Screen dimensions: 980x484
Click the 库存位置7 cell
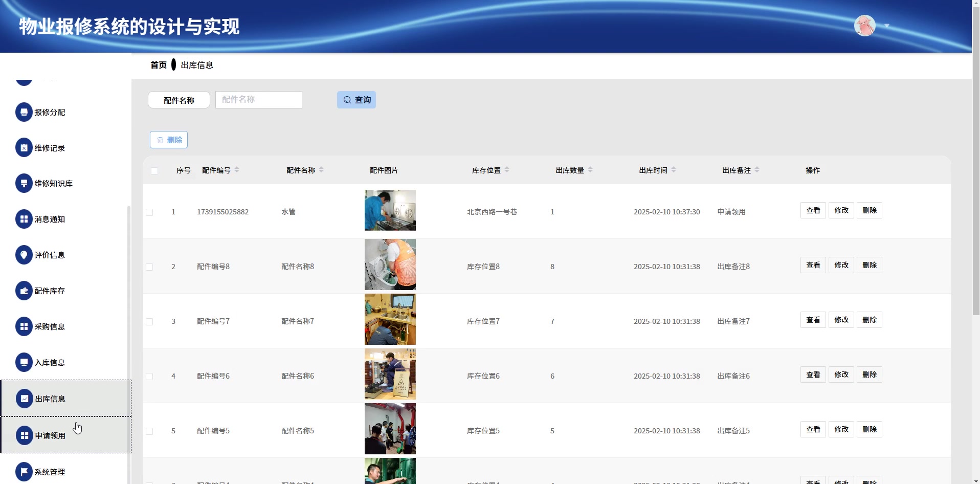pos(483,321)
